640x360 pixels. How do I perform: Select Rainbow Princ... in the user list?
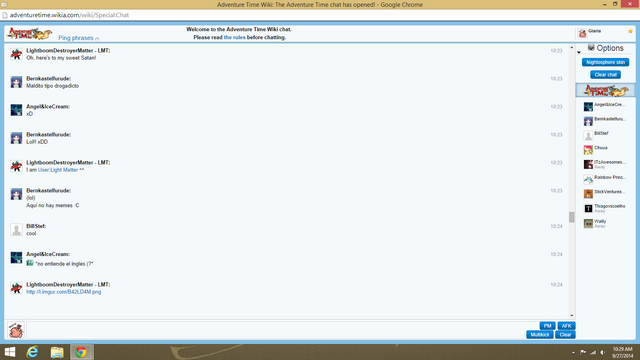(x=606, y=179)
